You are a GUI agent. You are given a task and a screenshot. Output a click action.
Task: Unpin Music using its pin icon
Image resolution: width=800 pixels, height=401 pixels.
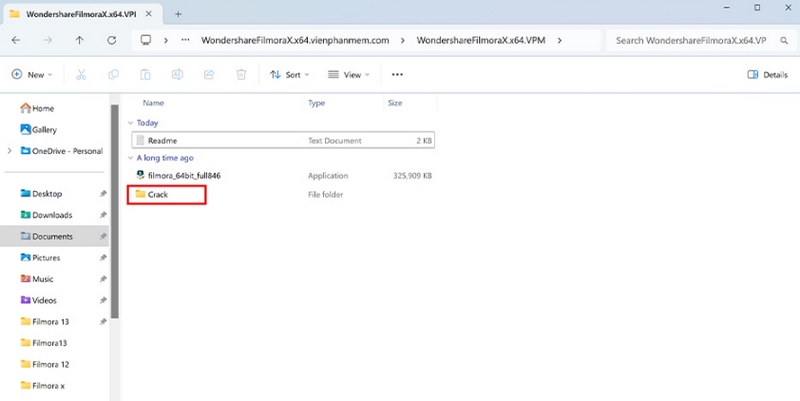click(103, 279)
